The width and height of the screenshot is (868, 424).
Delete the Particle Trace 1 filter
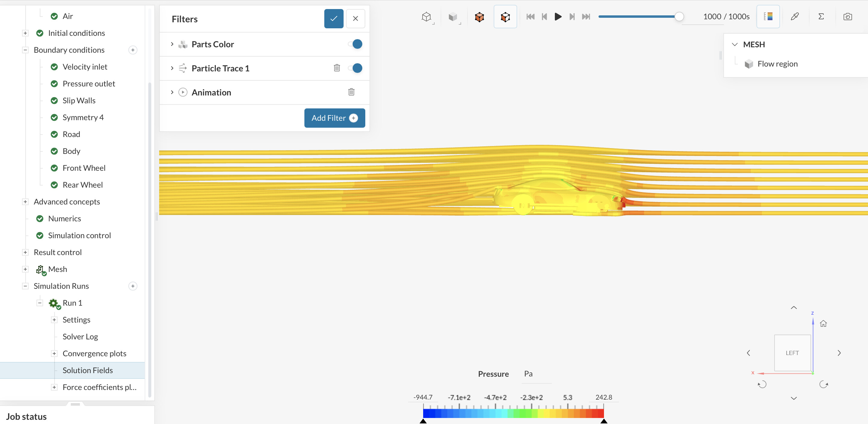(337, 68)
